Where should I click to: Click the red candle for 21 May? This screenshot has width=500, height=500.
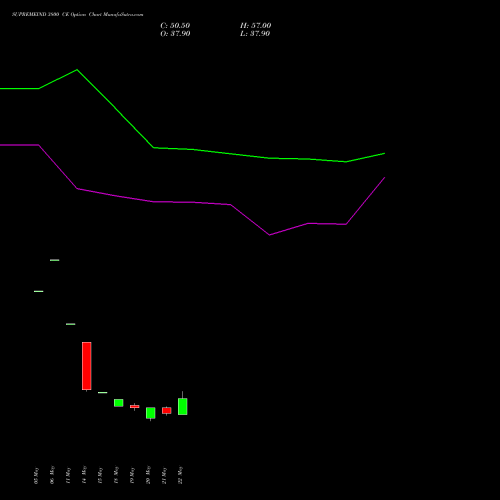(167, 410)
